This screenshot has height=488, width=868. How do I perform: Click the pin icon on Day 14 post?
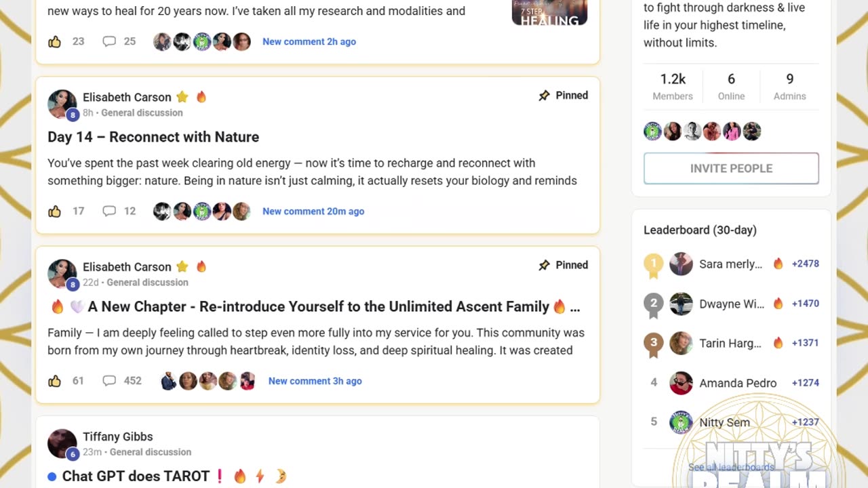tap(544, 96)
